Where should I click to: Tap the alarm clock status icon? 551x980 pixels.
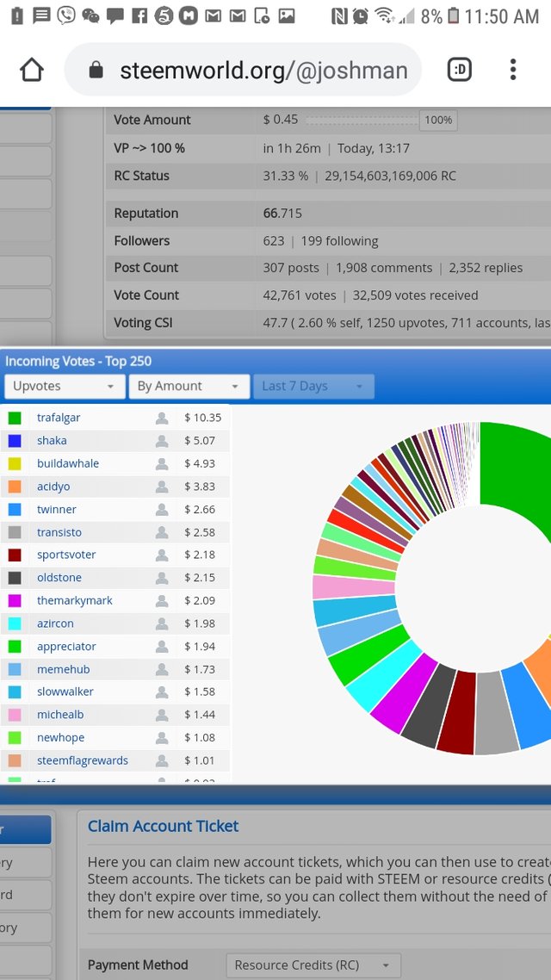click(361, 16)
